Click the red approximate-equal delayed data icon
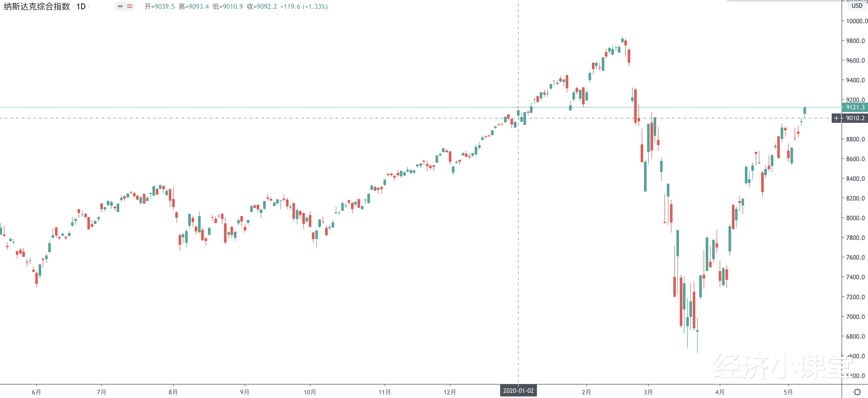 [130, 6]
